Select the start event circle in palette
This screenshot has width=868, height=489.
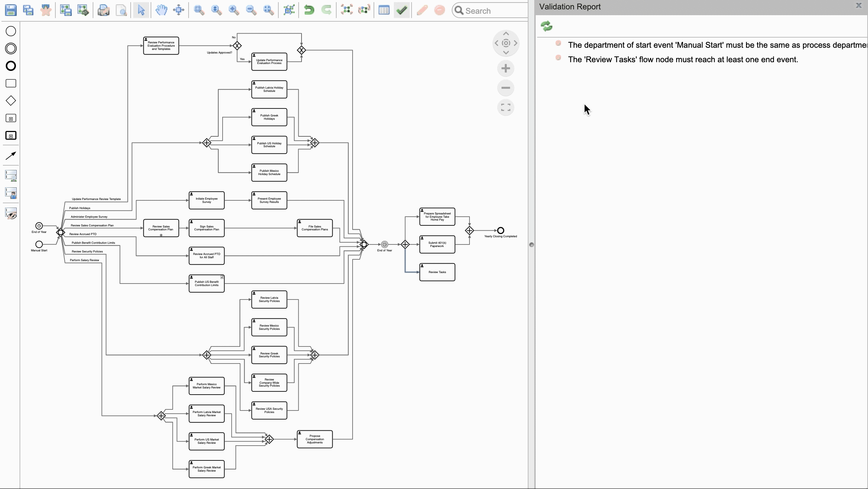click(11, 31)
